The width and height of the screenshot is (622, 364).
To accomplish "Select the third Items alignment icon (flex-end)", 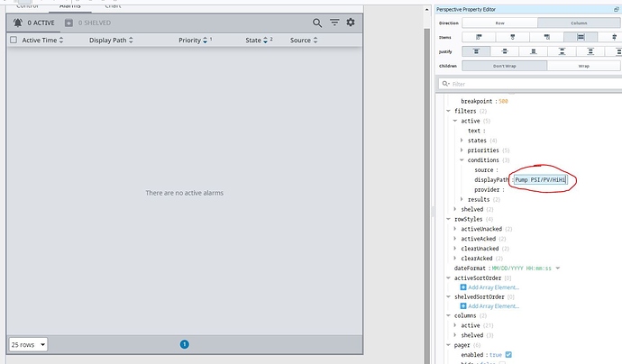I will (546, 37).
